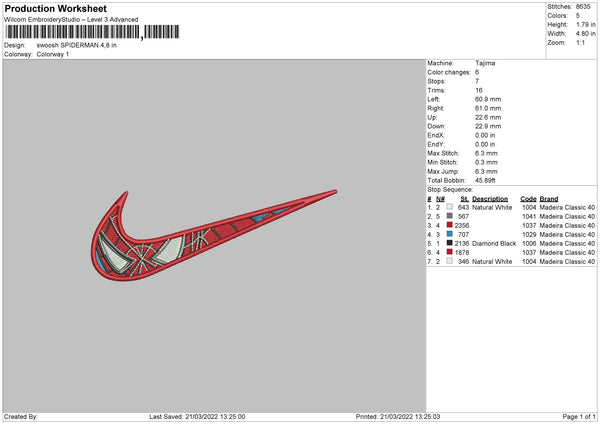This screenshot has height=424, width=600.
Task: Click the 'Brand' column header
Action: (549, 199)
